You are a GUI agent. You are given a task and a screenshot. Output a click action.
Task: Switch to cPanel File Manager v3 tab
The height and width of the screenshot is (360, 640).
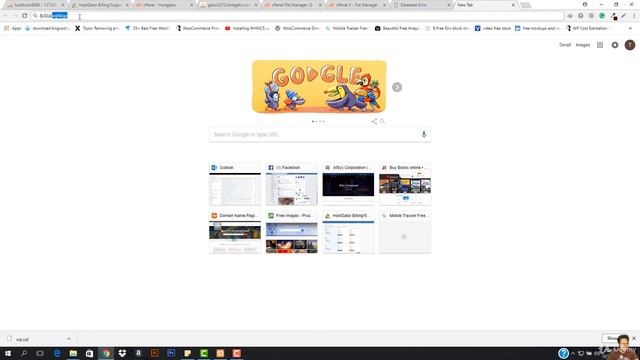click(x=292, y=5)
